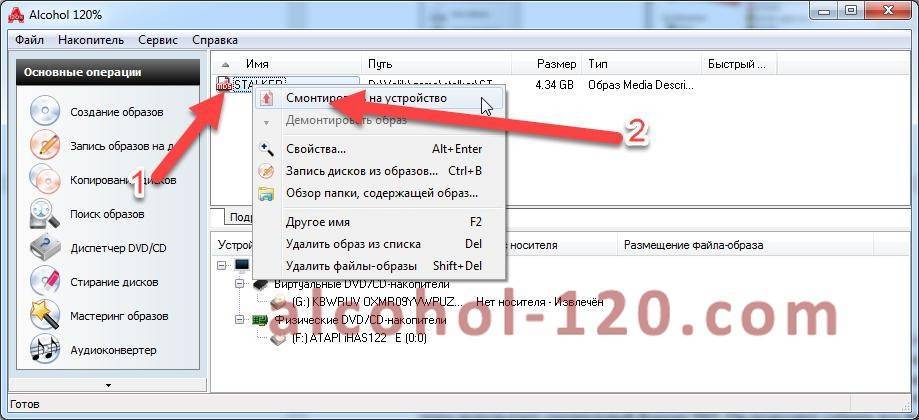Viewport: 919px width, 420px height.
Task: Click the mount arrow icon in context menu
Action: point(267,98)
